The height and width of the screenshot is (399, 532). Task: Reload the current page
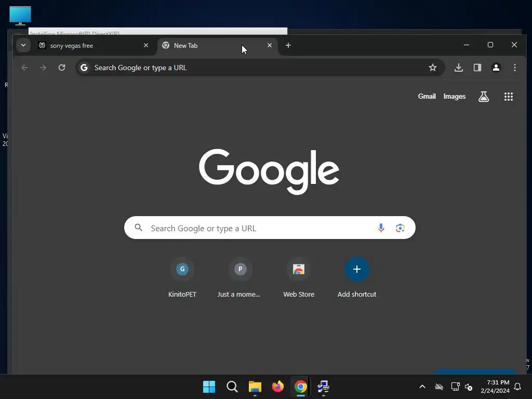tap(62, 68)
